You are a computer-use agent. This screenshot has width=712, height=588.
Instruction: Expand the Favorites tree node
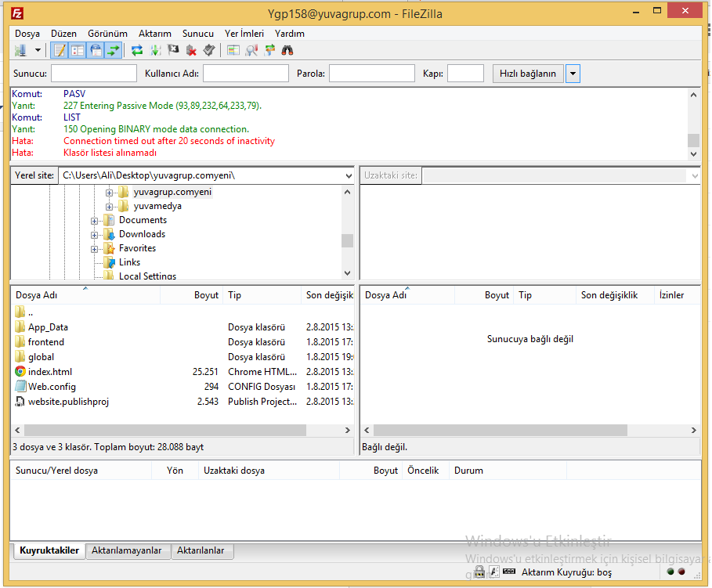[94, 249]
